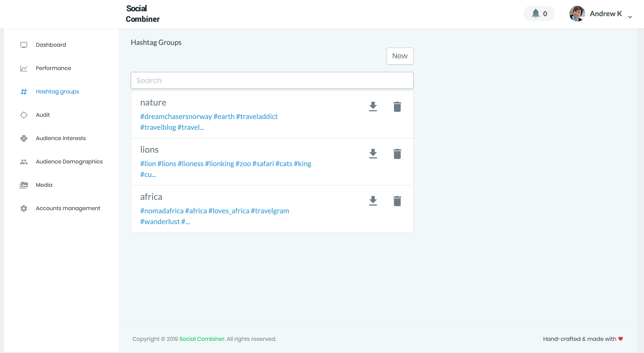Open the Media image icon
The image size is (644, 353).
(x=24, y=185)
